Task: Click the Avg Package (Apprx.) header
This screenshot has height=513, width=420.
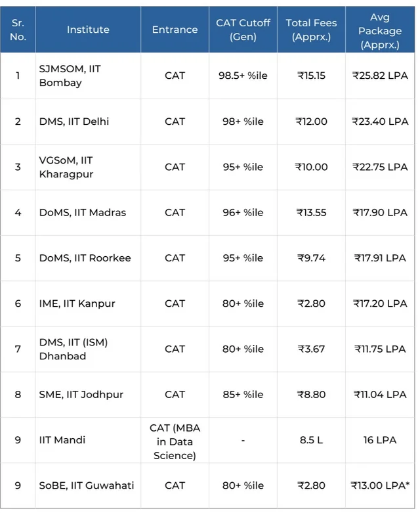Action: [380, 30]
